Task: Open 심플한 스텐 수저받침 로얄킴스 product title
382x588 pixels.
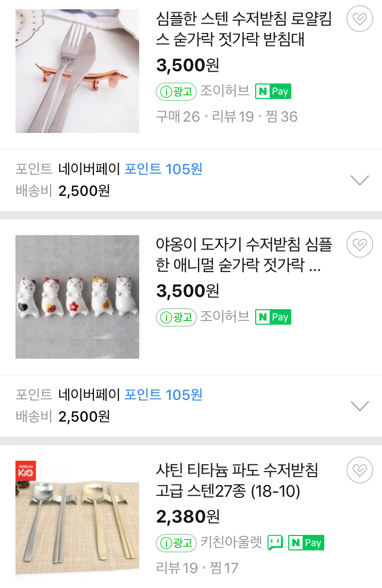Action: (x=244, y=29)
